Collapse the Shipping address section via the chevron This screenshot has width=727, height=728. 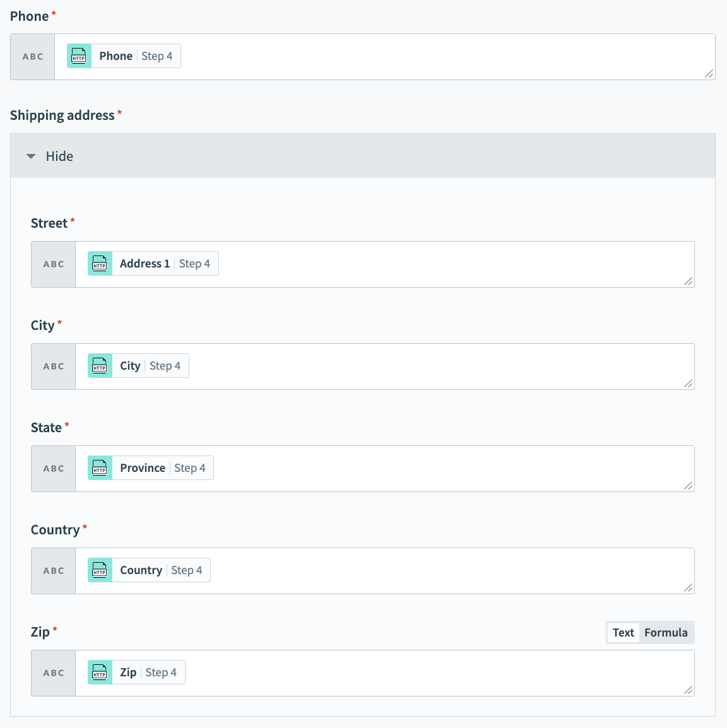31,156
